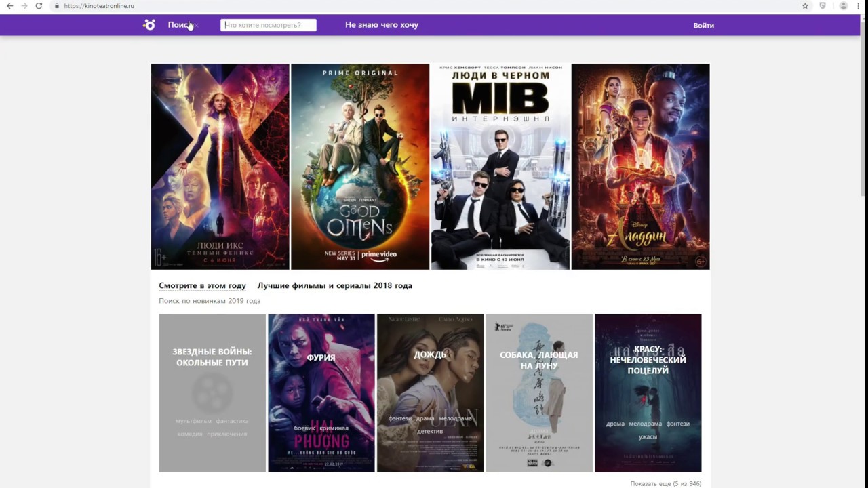
Task: Click 'комедия' genre on Звездные войны card
Action: [190, 434]
